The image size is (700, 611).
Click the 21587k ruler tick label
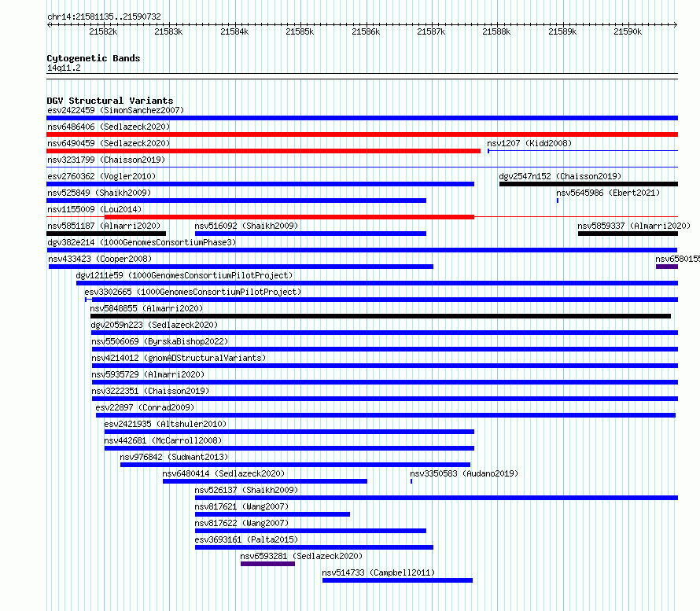click(x=431, y=31)
